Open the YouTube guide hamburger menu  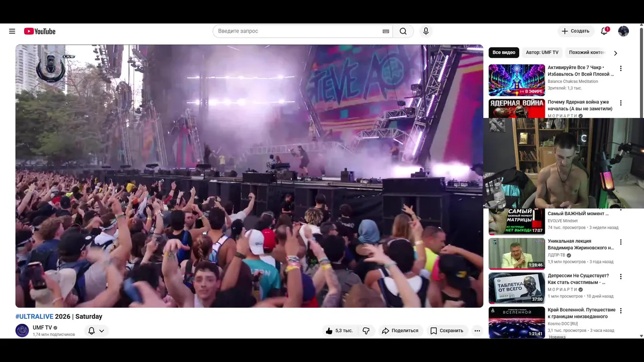point(12,31)
